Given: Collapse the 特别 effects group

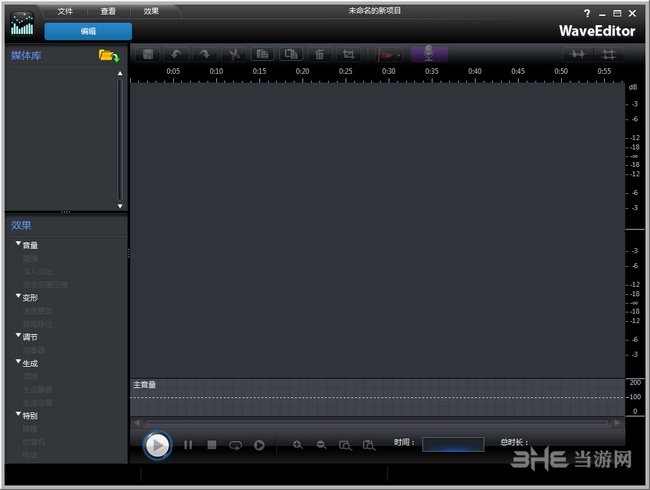Looking at the screenshot, I should (x=18, y=414).
